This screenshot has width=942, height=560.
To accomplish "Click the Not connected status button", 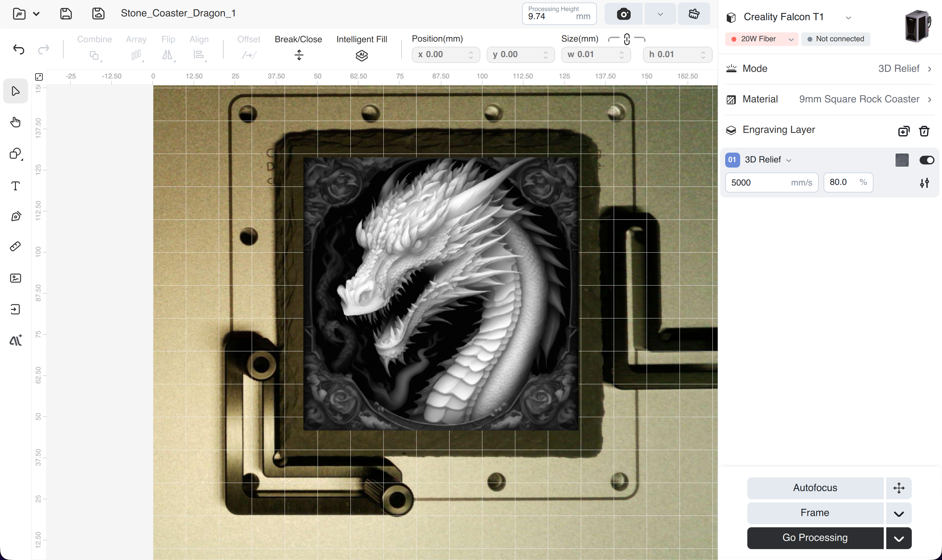I will 835,39.
